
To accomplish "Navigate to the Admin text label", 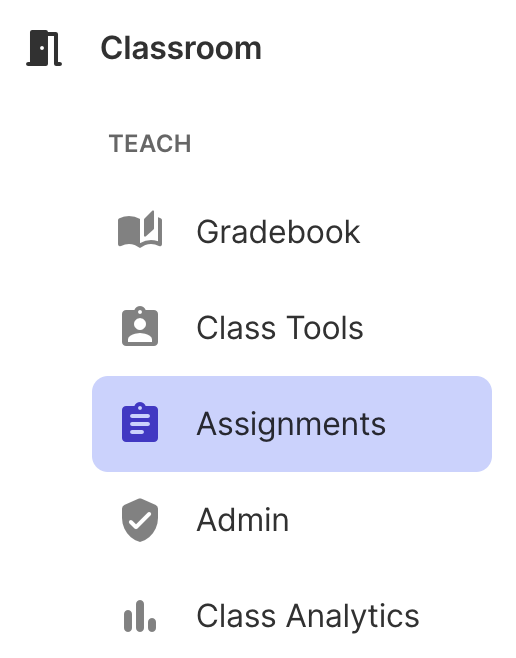I will click(243, 520).
